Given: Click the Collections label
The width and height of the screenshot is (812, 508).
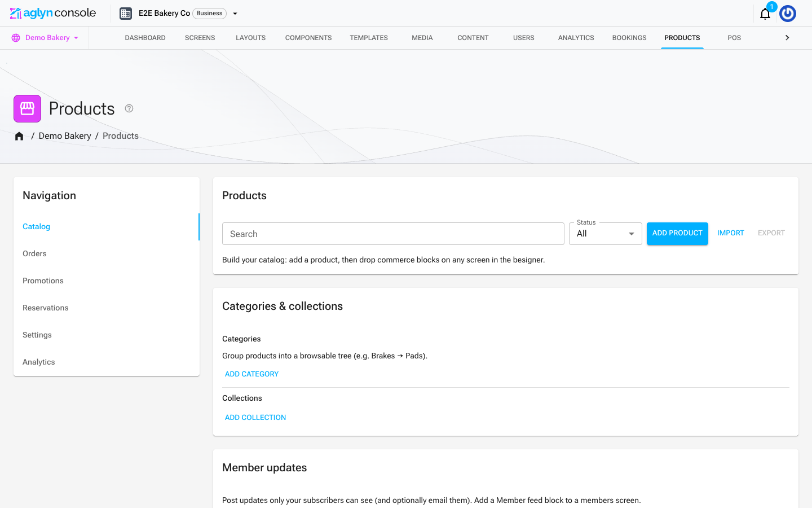Looking at the screenshot, I should (x=242, y=398).
